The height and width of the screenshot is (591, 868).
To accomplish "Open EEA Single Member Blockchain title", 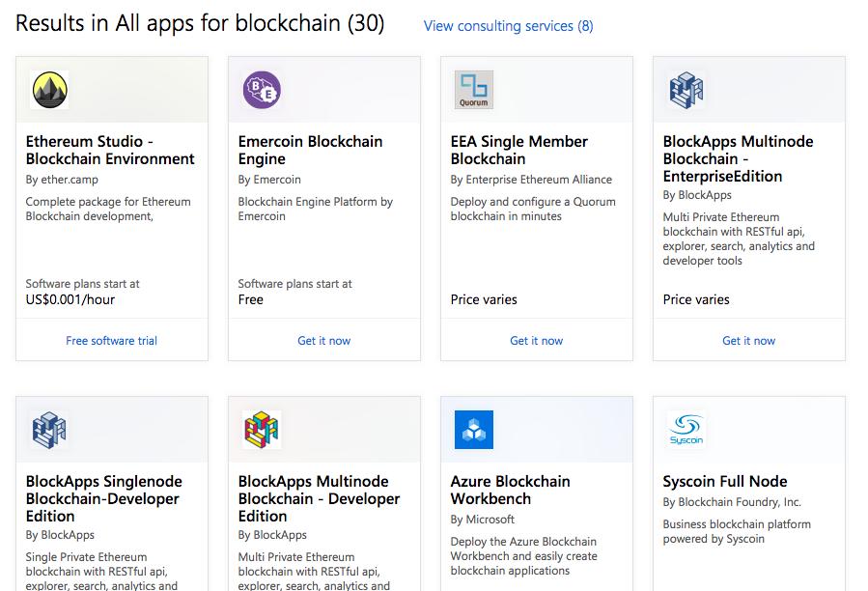I will coord(519,150).
